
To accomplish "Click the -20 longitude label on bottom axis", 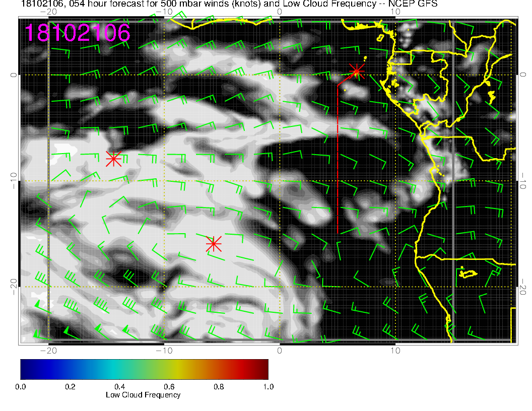I will (48, 351).
